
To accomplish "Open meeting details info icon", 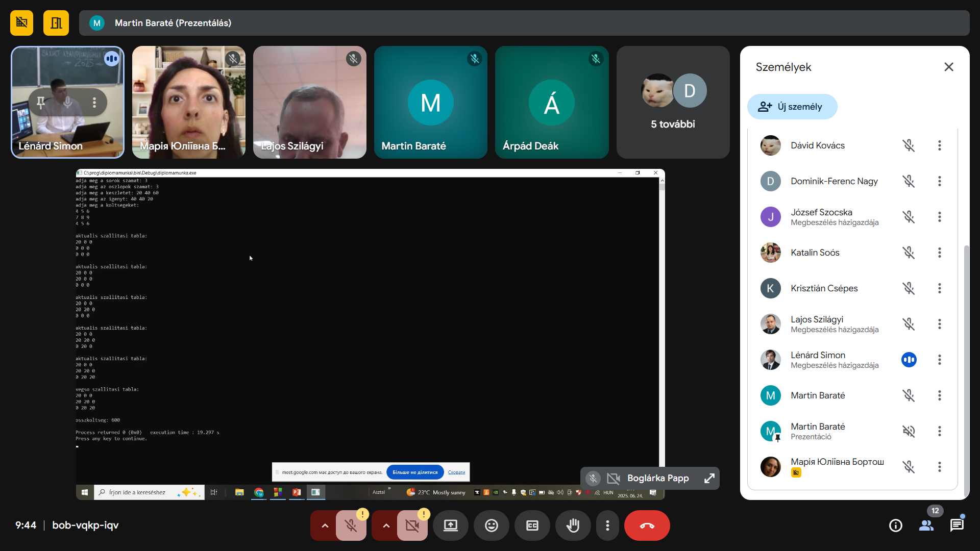I will coord(895,525).
